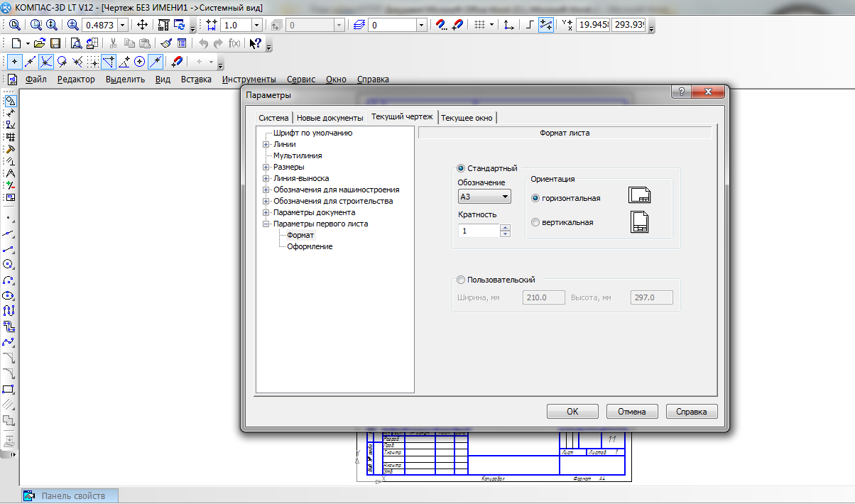Select Формат under Параметры первого листа
This screenshot has height=504, width=855.
[300, 235]
